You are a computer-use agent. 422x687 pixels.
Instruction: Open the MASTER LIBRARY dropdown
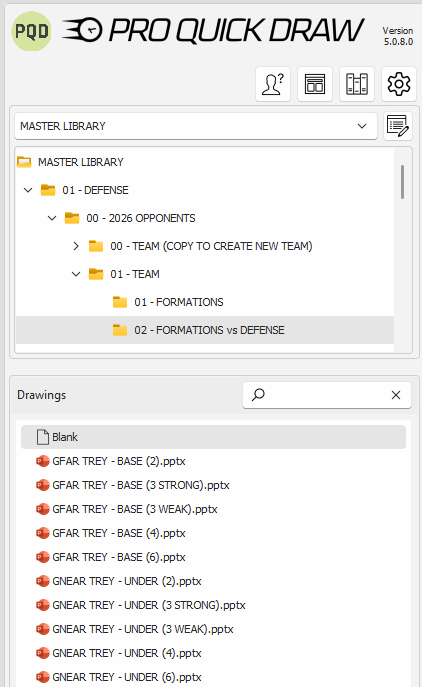(x=196, y=126)
